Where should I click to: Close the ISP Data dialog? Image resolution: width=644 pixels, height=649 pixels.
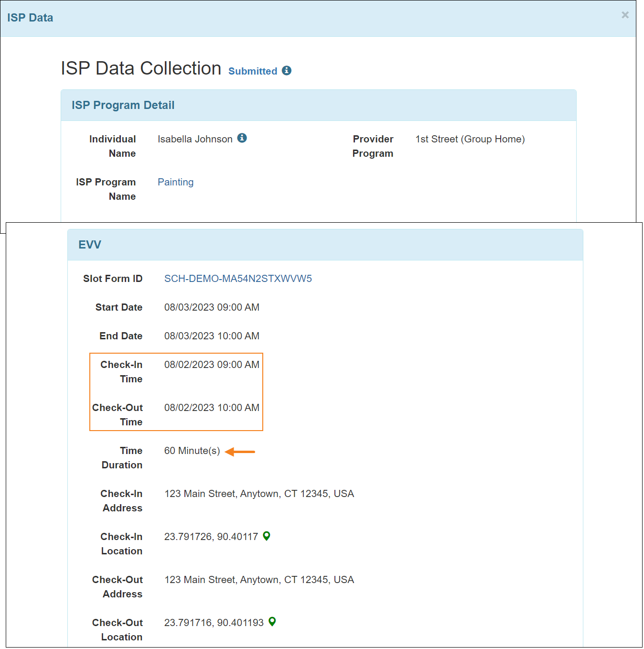tap(625, 15)
